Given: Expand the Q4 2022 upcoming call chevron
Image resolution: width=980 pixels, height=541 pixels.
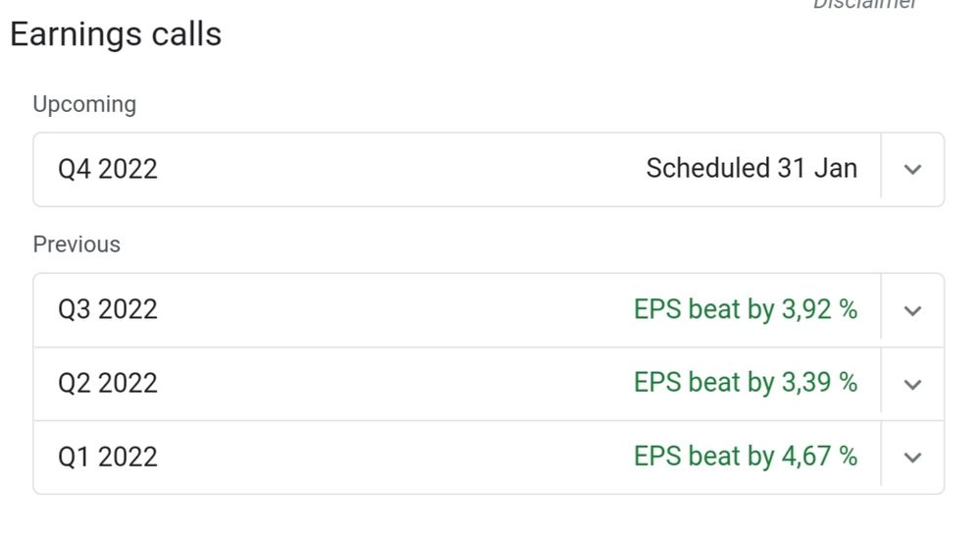Looking at the screenshot, I should pos(912,170).
